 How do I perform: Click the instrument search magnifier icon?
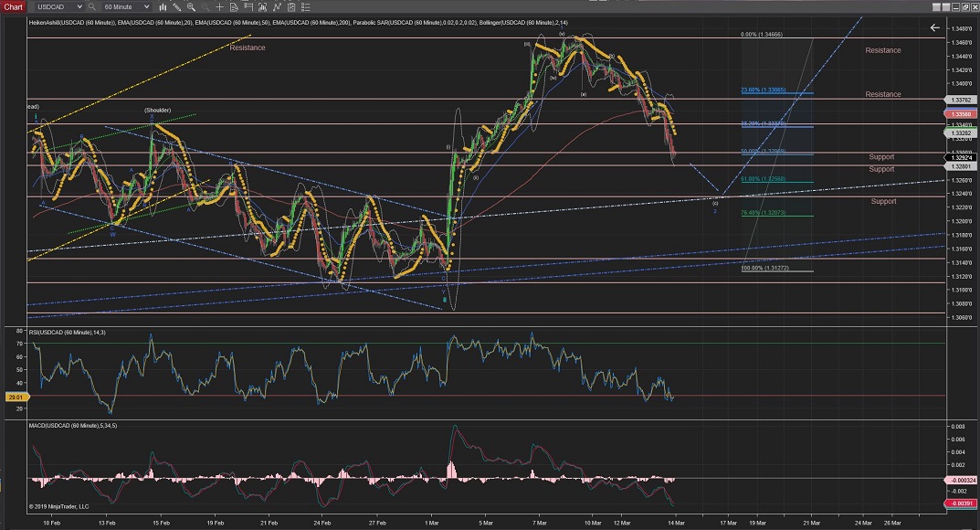click(x=92, y=7)
